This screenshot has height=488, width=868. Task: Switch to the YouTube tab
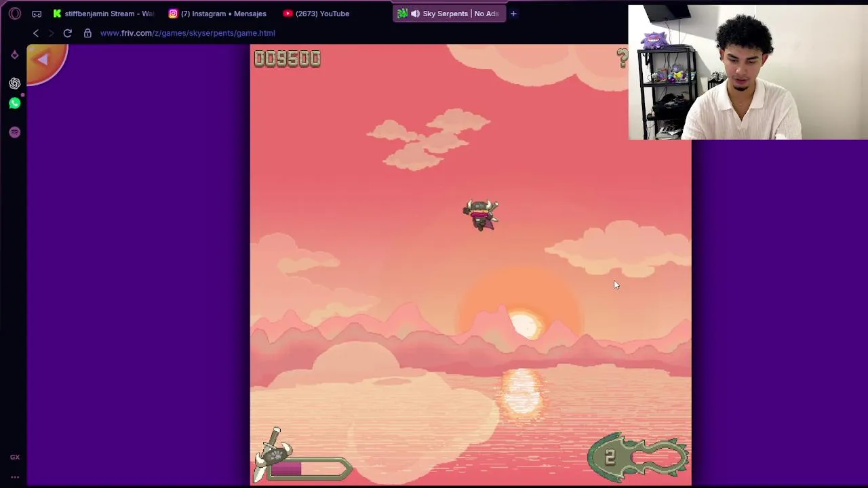point(316,14)
